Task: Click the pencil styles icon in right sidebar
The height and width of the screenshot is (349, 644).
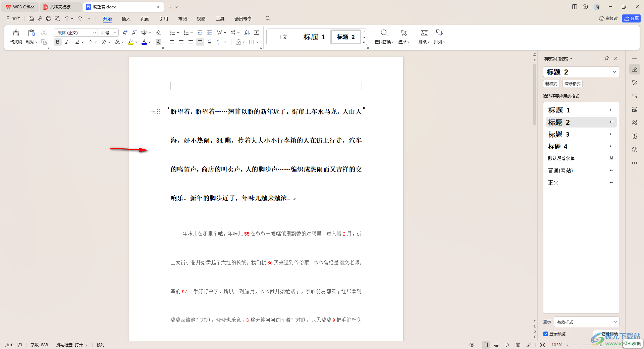Action: 635,69
